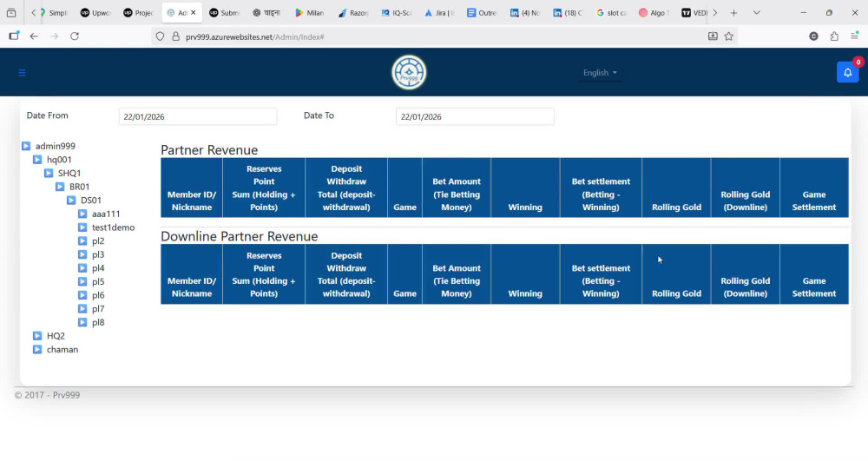Click arrow icon beside pl3
The width and height of the screenshot is (868, 461).
(x=82, y=254)
